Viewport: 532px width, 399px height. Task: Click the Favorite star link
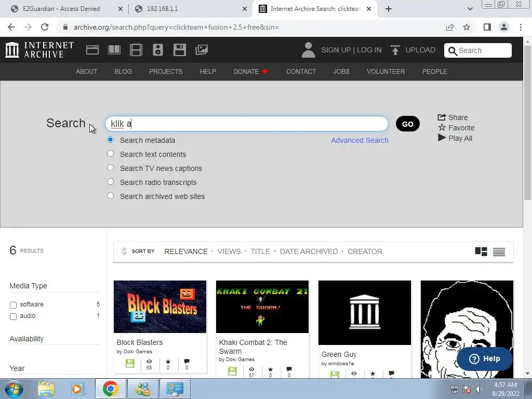(456, 128)
